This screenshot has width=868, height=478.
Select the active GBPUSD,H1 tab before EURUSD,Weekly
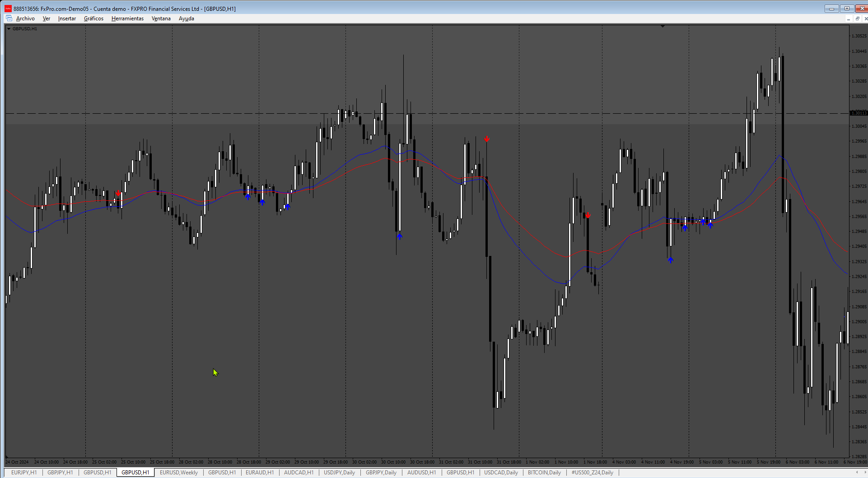135,473
